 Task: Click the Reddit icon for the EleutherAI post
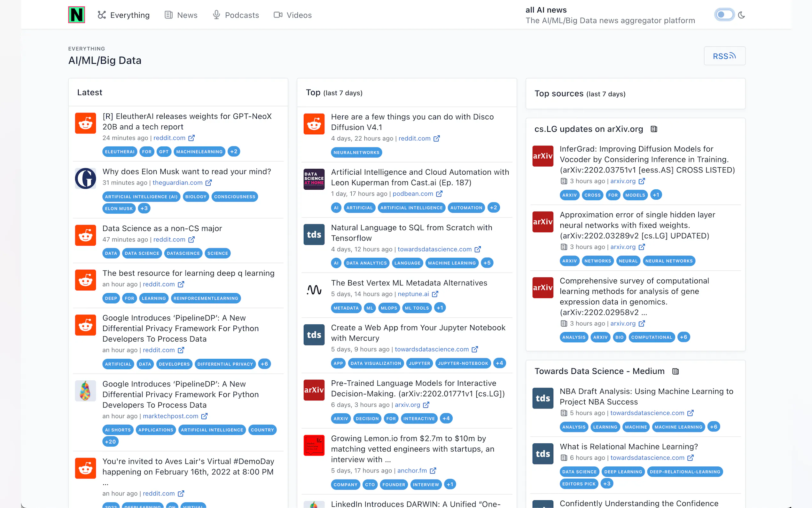coord(85,123)
